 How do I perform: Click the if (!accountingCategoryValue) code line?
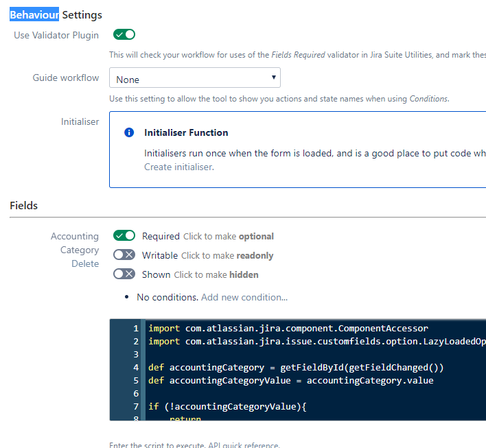click(x=227, y=406)
